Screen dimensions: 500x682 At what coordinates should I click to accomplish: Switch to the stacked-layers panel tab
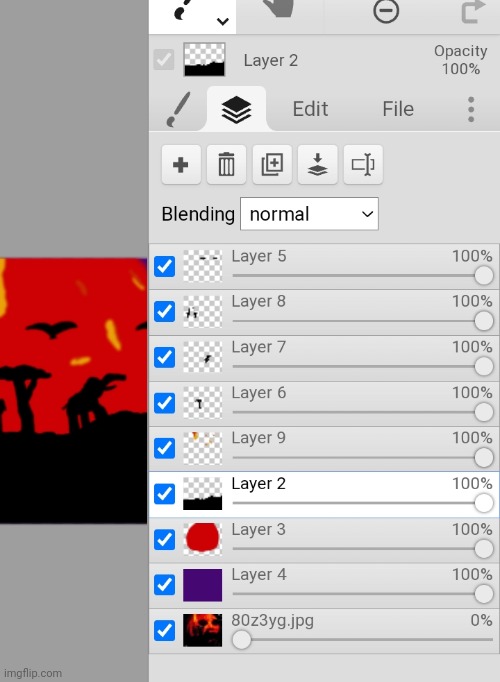point(236,109)
